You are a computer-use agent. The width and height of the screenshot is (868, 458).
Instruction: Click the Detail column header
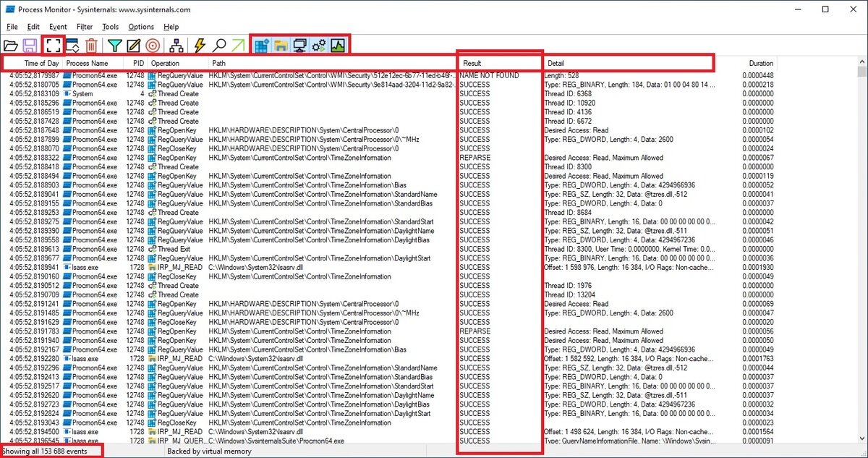629,64
